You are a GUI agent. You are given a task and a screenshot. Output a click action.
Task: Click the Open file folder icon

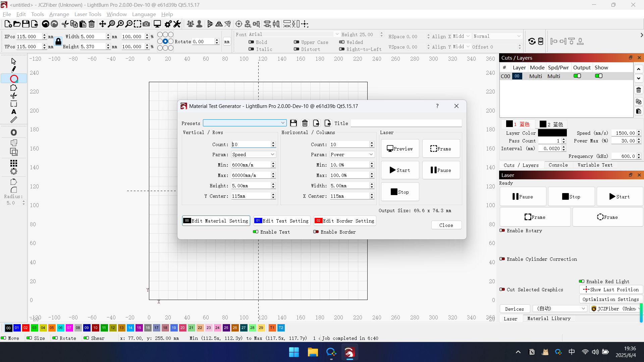tap(17, 24)
